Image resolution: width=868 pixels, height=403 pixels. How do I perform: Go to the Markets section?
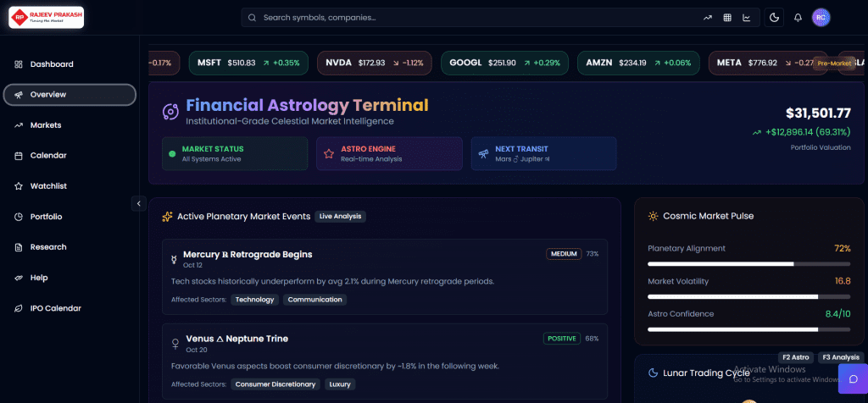point(46,125)
